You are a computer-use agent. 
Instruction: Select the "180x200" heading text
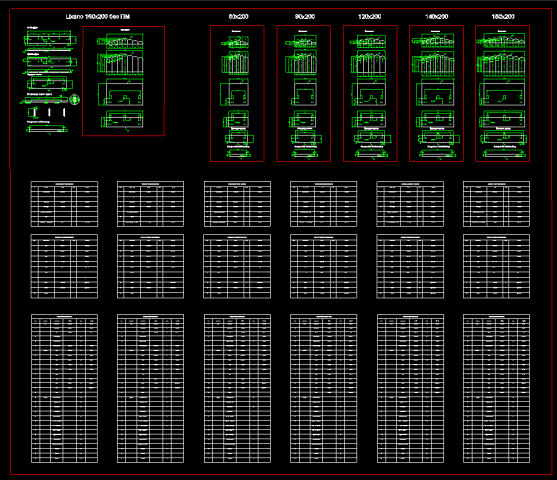pyautogui.click(x=503, y=16)
